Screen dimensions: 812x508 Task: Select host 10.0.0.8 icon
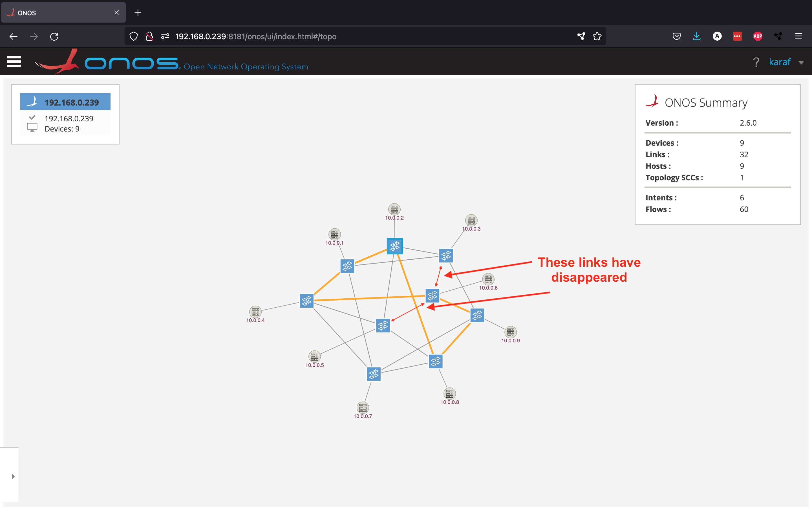coord(450,393)
